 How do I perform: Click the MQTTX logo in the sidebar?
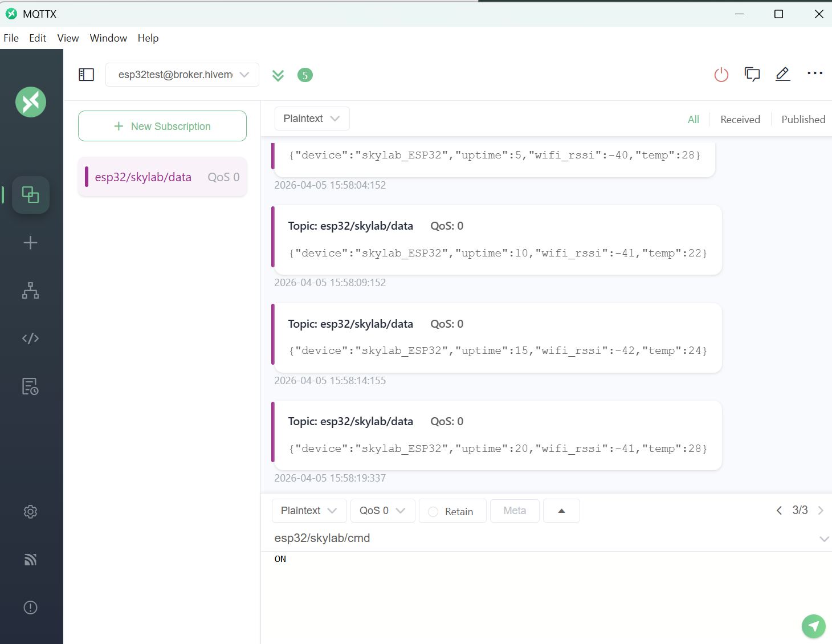[31, 102]
